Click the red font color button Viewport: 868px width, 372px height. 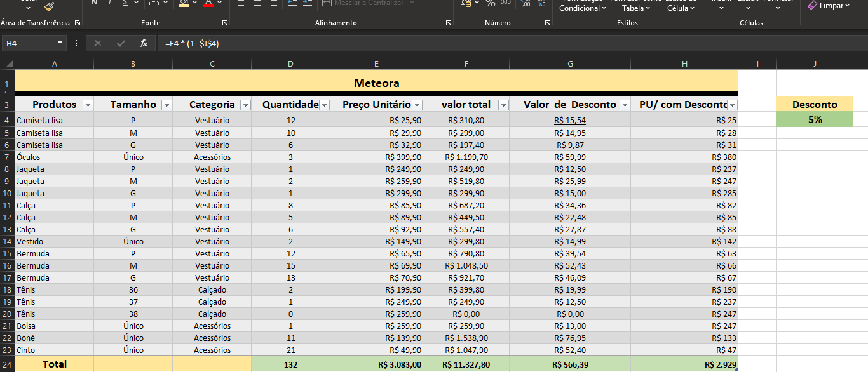click(x=208, y=3)
